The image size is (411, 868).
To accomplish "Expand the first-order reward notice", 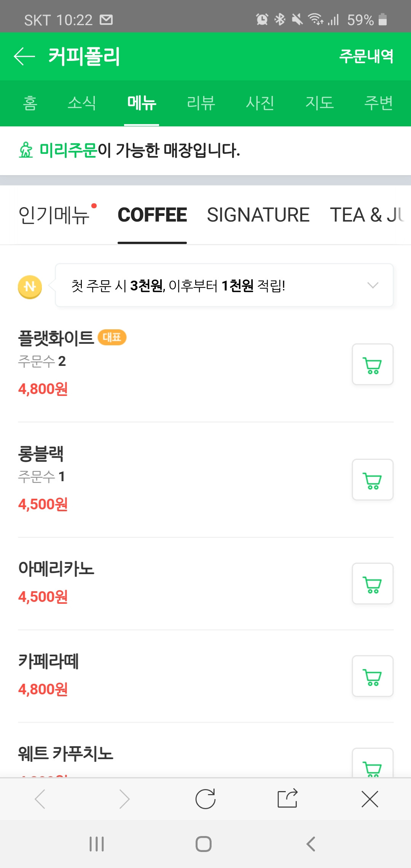I will click(x=224, y=285).
